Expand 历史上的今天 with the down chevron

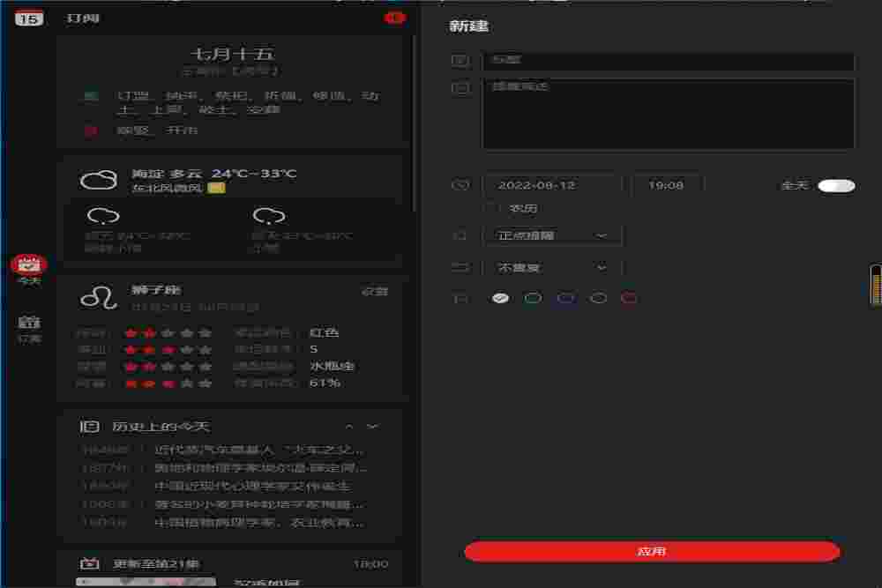pyautogui.click(x=373, y=426)
